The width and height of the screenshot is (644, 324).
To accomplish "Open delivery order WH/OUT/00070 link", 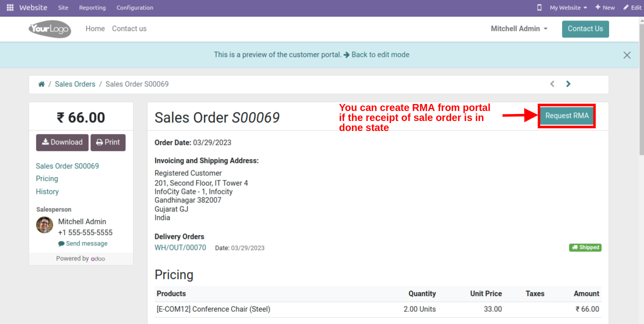I will pos(180,247).
